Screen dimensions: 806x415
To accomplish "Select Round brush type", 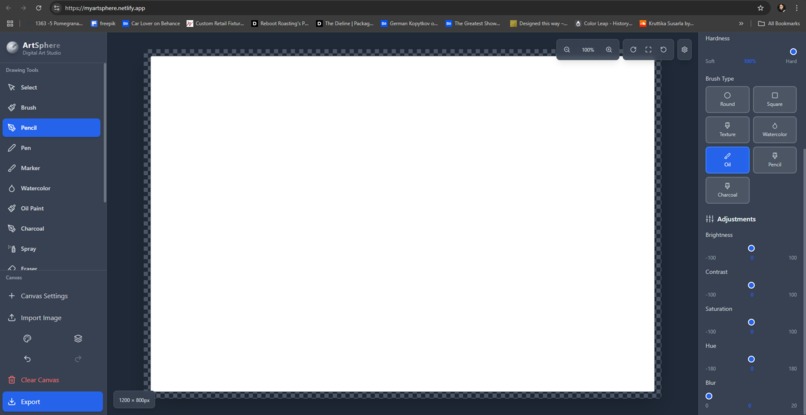I will [727, 99].
